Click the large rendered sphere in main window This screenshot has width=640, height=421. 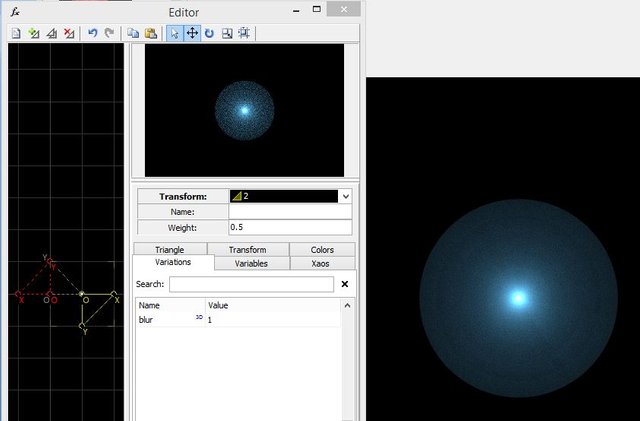518,298
